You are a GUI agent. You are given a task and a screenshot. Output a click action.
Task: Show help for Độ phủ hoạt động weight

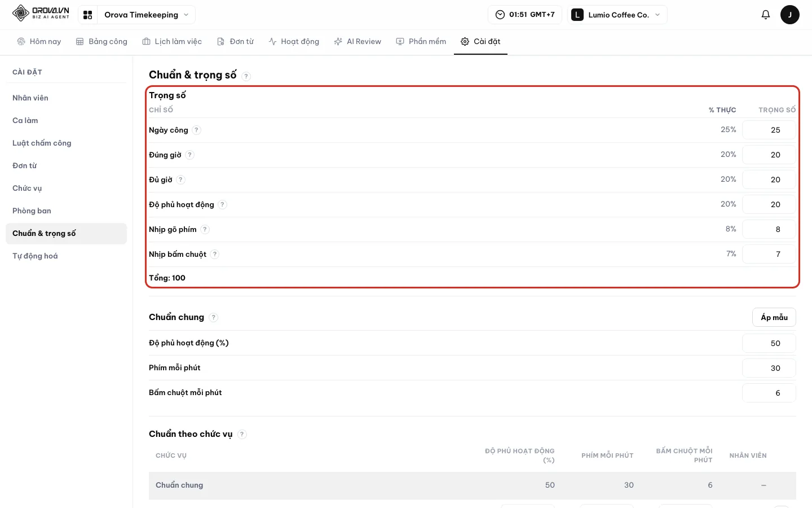pyautogui.click(x=223, y=204)
